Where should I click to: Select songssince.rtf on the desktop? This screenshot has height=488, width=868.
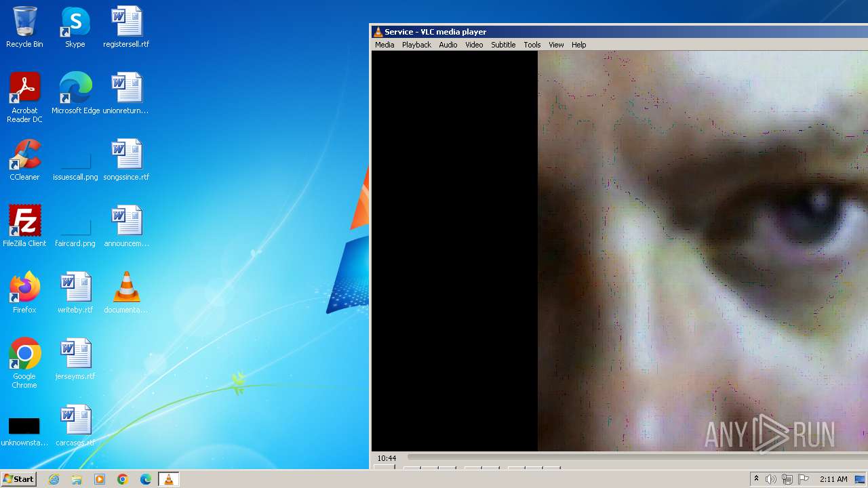click(126, 161)
